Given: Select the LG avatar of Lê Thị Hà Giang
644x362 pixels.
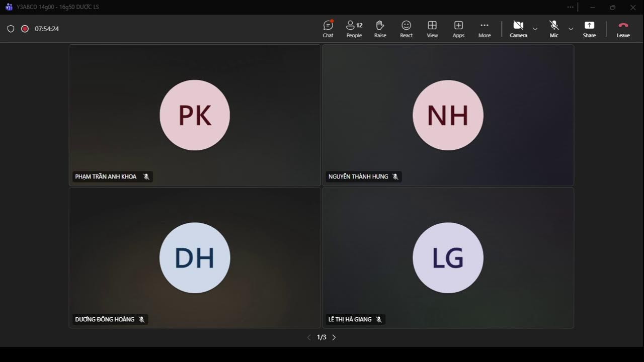Looking at the screenshot, I should coord(448,258).
